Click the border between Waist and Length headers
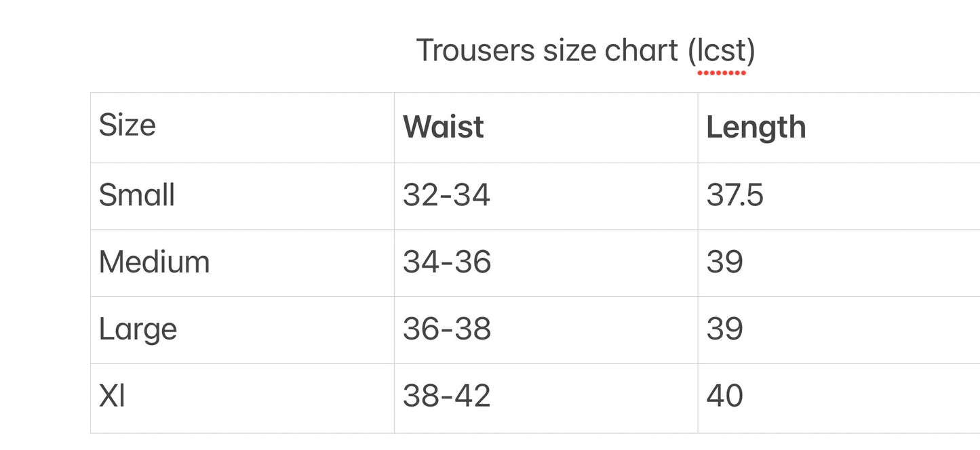Viewport: 980px width, 450px height. tap(698, 127)
